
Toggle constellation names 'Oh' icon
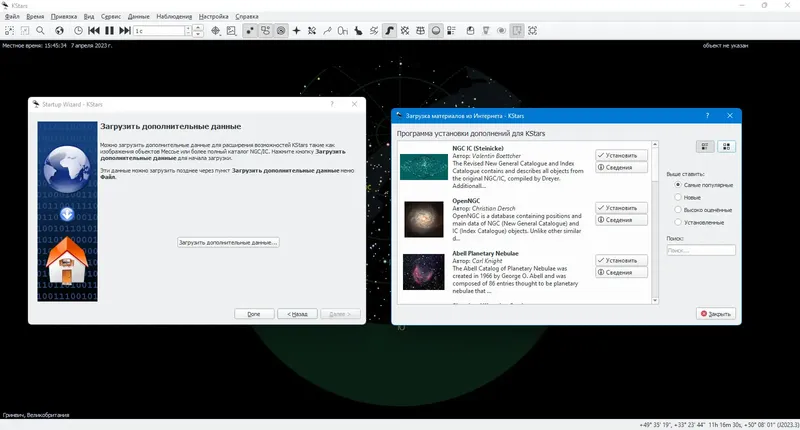[x=343, y=31]
